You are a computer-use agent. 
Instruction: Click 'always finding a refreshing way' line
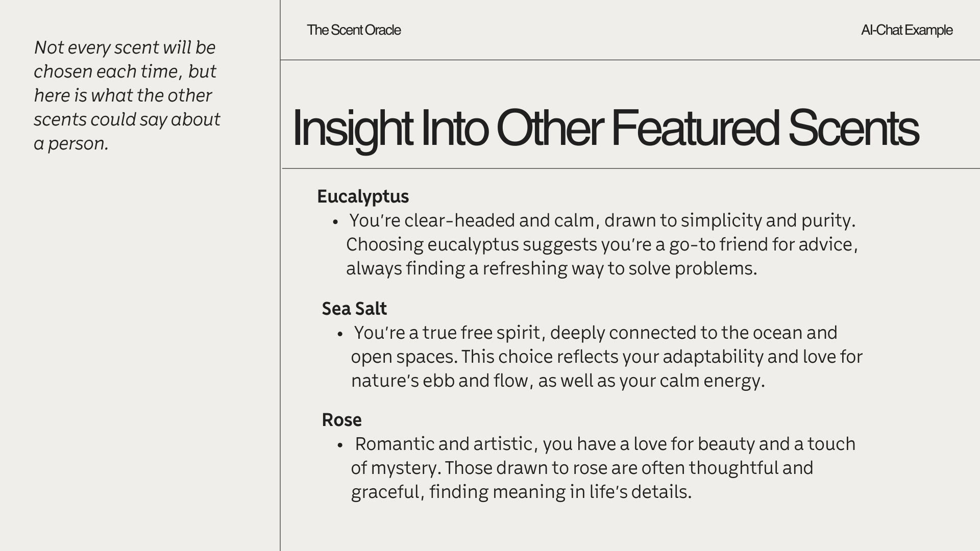pyautogui.click(x=551, y=268)
